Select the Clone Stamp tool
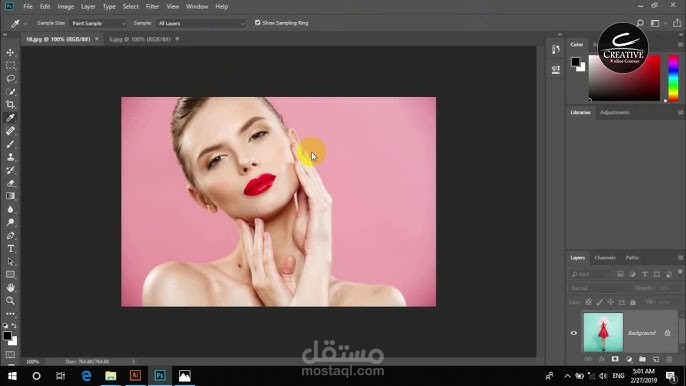This screenshot has height=386, width=686. tap(10, 157)
